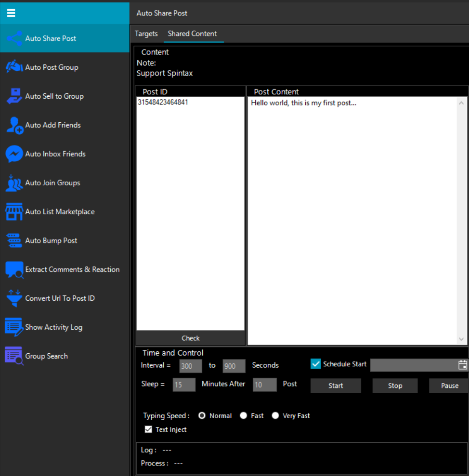This screenshot has height=476, width=469.
Task: Click the Auto List Marketplace store icon
Action: tap(14, 212)
